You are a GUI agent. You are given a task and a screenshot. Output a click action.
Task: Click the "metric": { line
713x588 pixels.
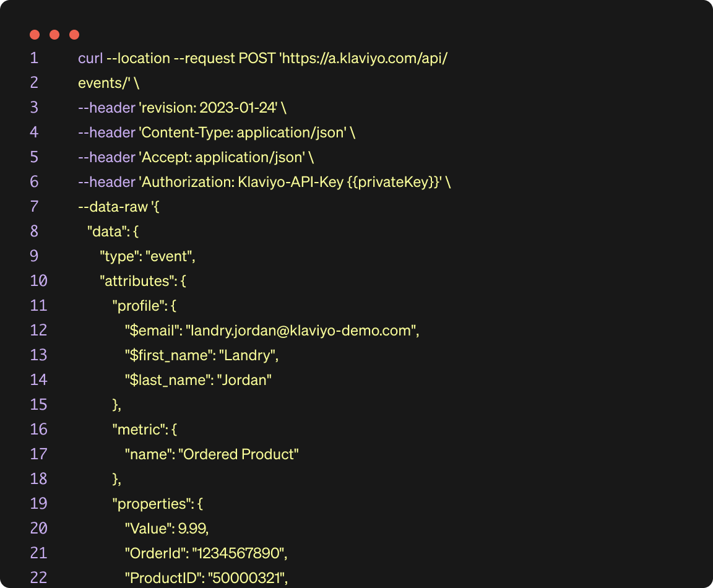click(145, 430)
